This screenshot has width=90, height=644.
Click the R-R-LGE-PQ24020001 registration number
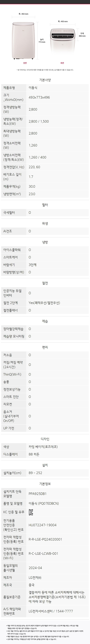click(x=45, y=539)
